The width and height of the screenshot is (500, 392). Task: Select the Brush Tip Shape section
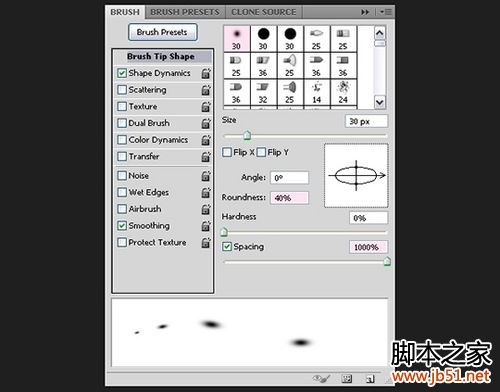point(163,56)
